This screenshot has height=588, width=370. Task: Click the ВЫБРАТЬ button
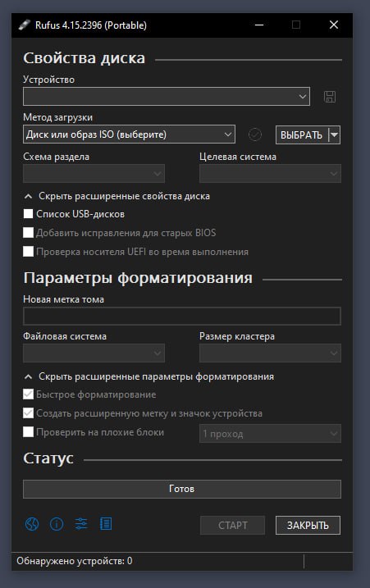pyautogui.click(x=302, y=134)
